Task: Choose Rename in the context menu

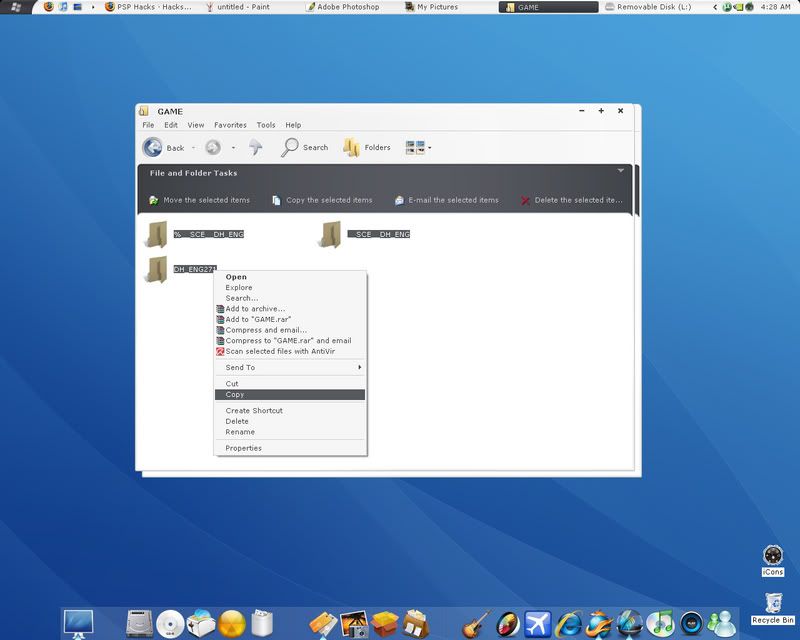Action: (x=290, y=432)
